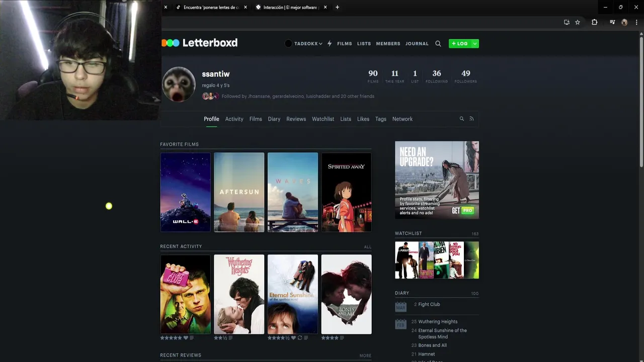Viewport: 644px width, 362px height.
Task: Click the FEB calendar icon in Diary
Action: [x=400, y=324]
